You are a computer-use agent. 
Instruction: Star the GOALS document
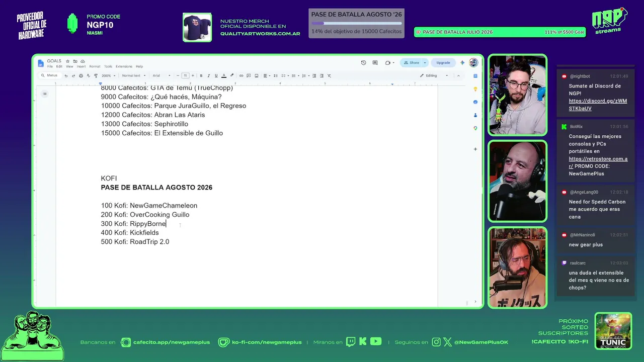[67, 61]
